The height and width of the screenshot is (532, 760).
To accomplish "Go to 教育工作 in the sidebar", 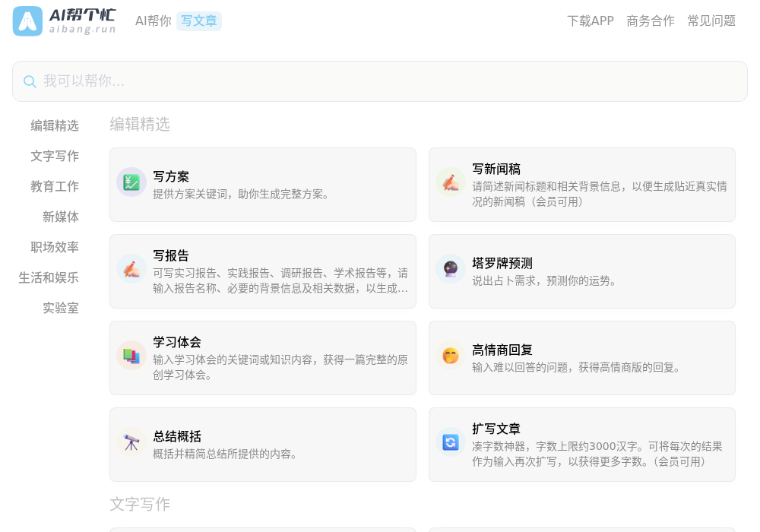I will point(55,186).
